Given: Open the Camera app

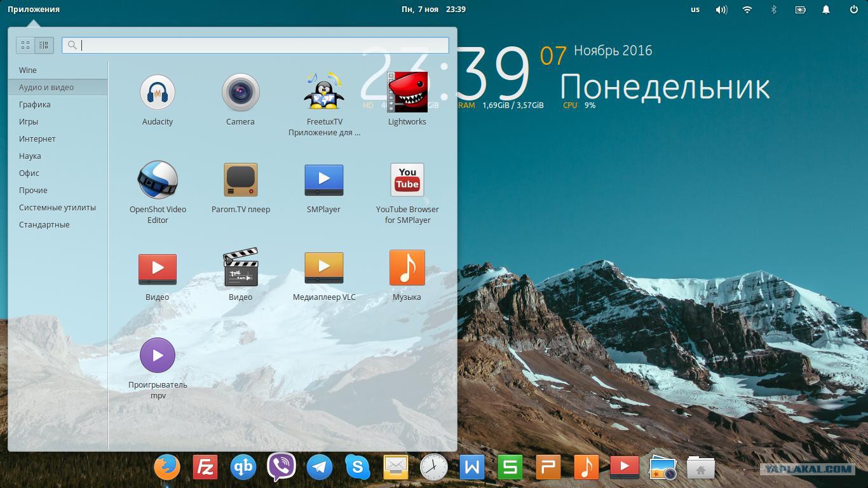Looking at the screenshot, I should pos(240,93).
